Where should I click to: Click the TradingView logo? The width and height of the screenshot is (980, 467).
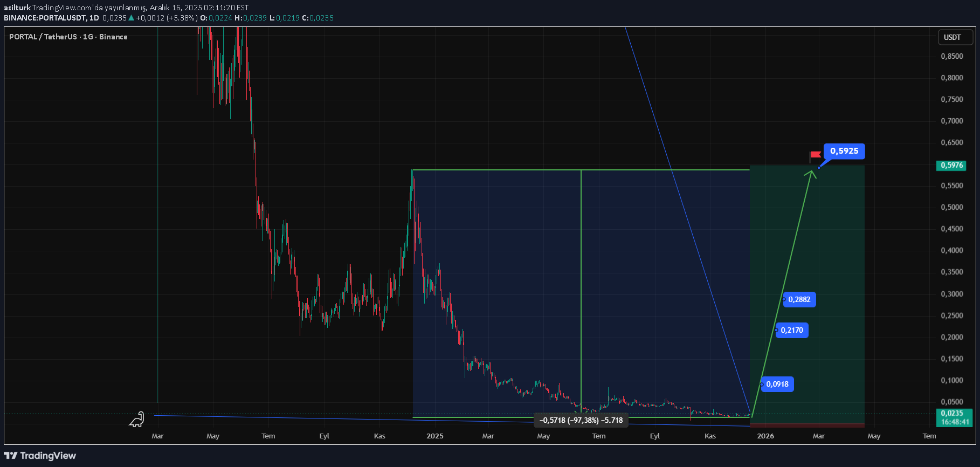tap(40, 456)
